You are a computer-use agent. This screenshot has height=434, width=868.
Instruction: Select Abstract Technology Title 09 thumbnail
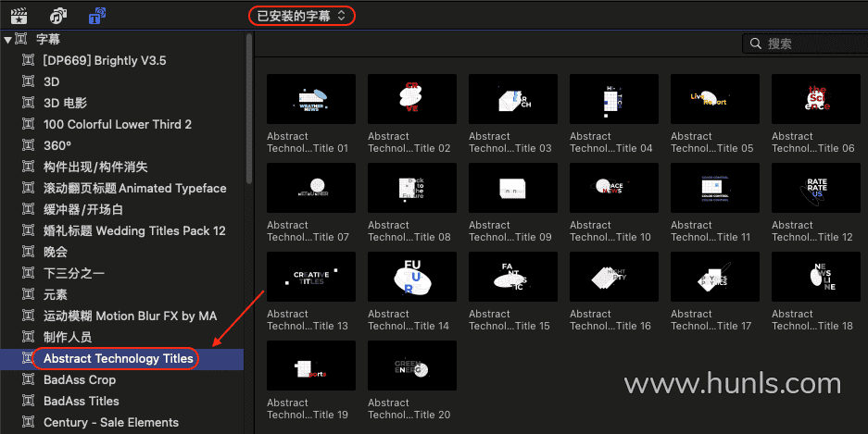pos(513,188)
